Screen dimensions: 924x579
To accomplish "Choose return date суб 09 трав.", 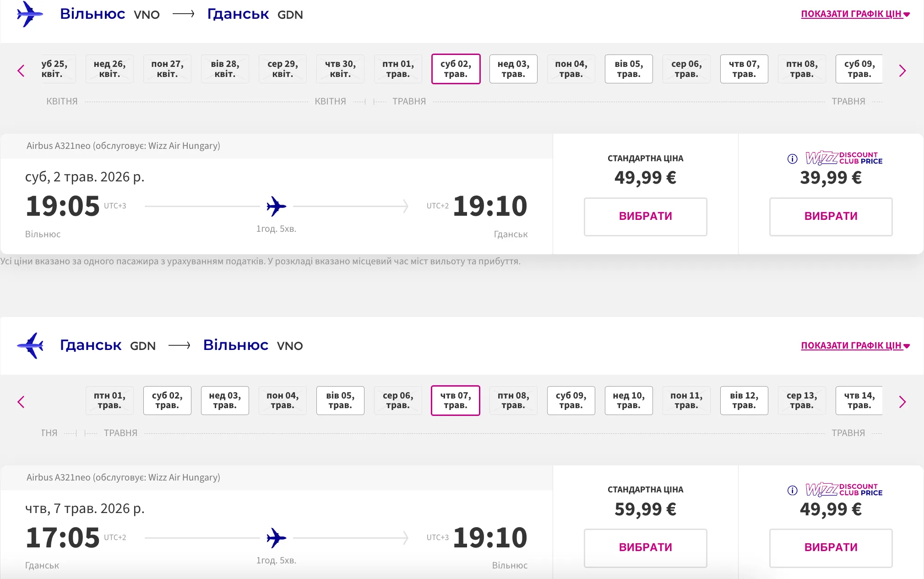I will (x=571, y=401).
